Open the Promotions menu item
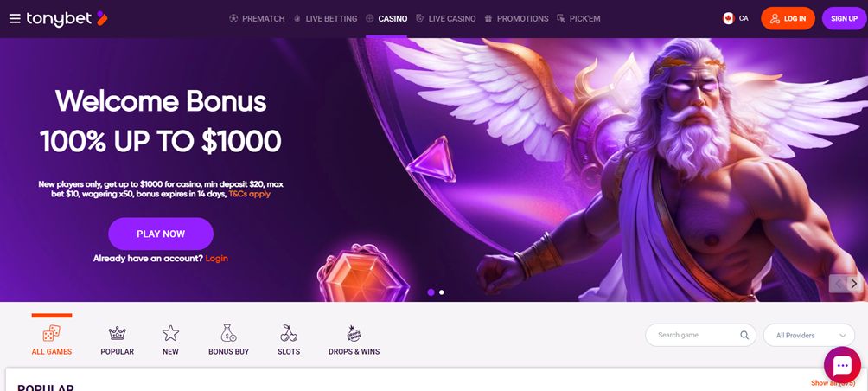The width and height of the screenshot is (868, 391). [516, 19]
